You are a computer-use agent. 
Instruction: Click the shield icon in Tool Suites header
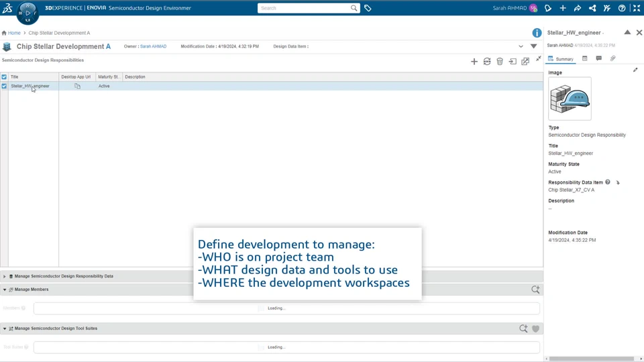[x=535, y=328]
